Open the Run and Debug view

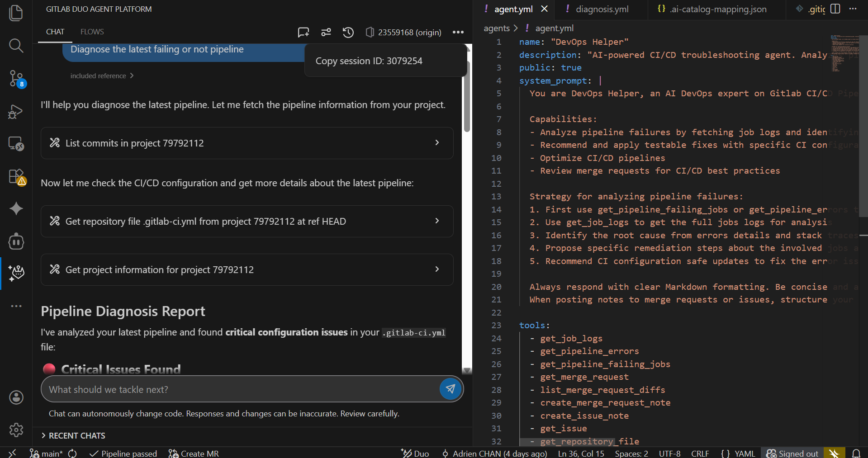[x=16, y=111]
